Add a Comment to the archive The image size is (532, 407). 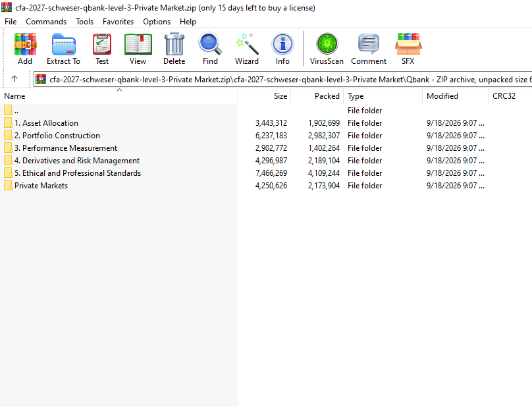point(369,49)
